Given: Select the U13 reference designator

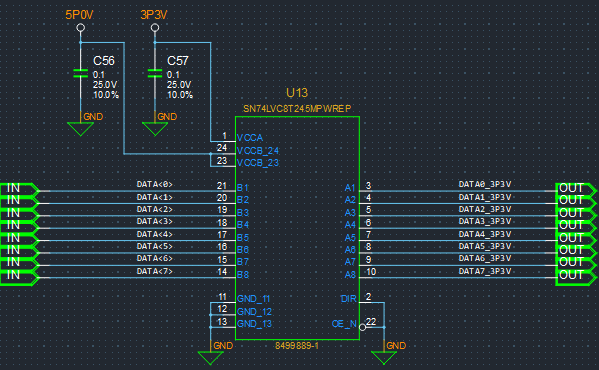Looking at the screenshot, I should pyautogui.click(x=297, y=93).
